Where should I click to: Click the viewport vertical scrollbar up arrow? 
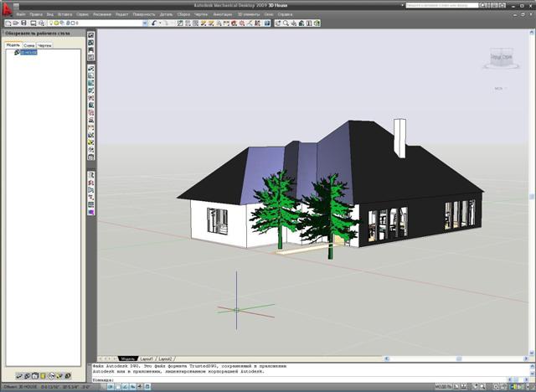(532, 33)
